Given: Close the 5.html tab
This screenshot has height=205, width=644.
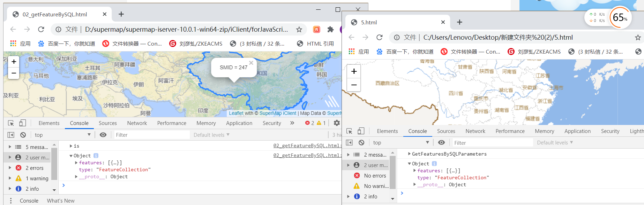Looking at the screenshot, I should click(443, 22).
